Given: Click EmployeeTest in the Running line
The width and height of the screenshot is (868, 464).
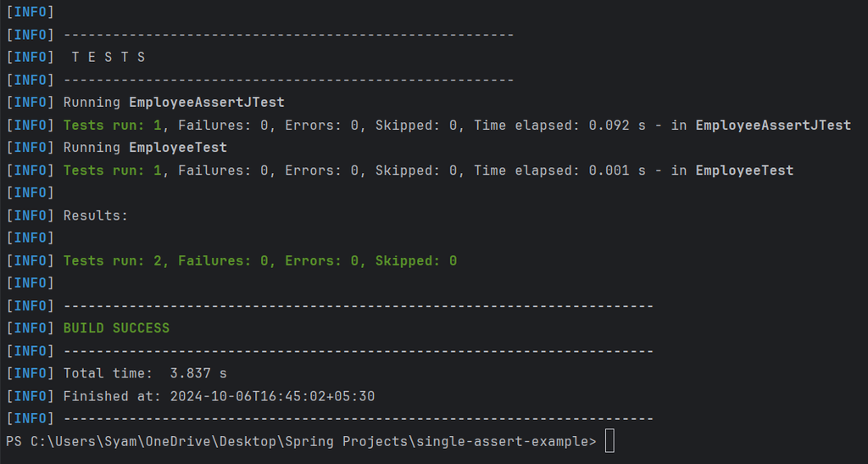Looking at the screenshot, I should (x=177, y=148).
